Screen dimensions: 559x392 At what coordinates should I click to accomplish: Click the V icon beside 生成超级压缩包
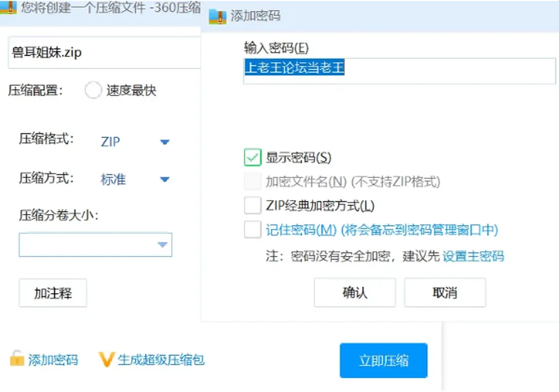click(107, 359)
